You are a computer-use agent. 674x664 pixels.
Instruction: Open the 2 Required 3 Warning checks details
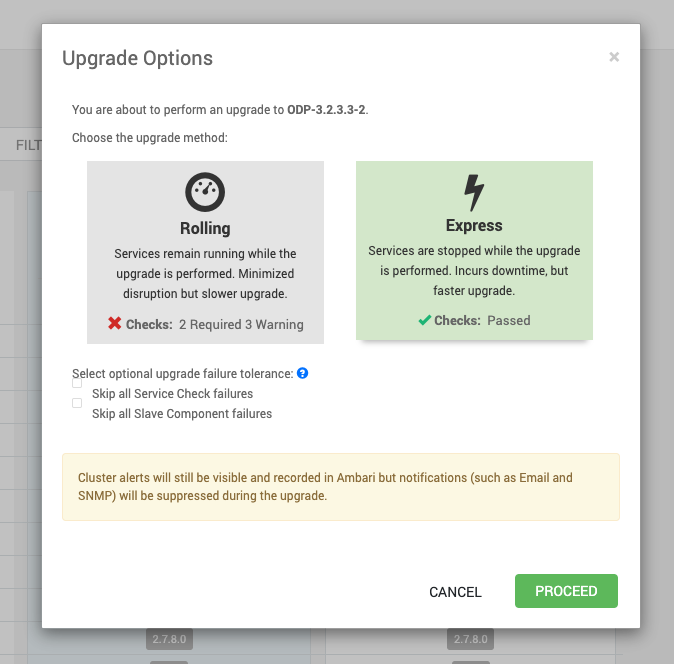[x=241, y=324]
